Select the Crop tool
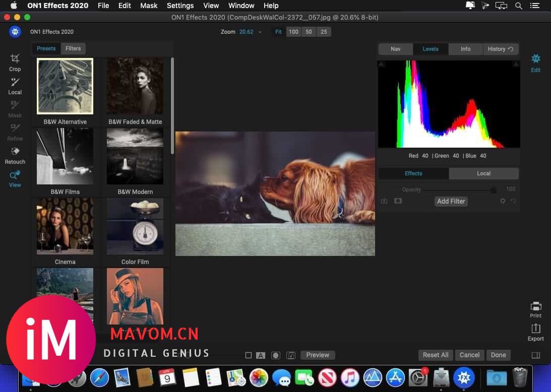 tap(15, 62)
